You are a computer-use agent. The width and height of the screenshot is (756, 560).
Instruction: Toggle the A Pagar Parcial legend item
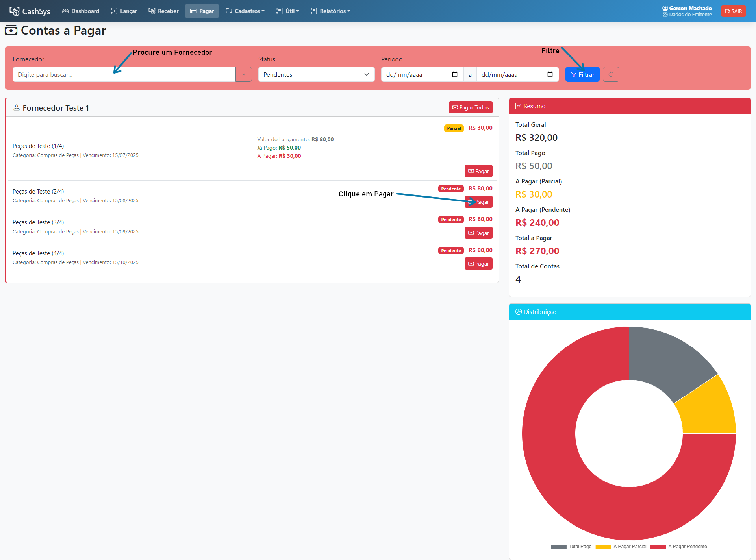(621, 547)
